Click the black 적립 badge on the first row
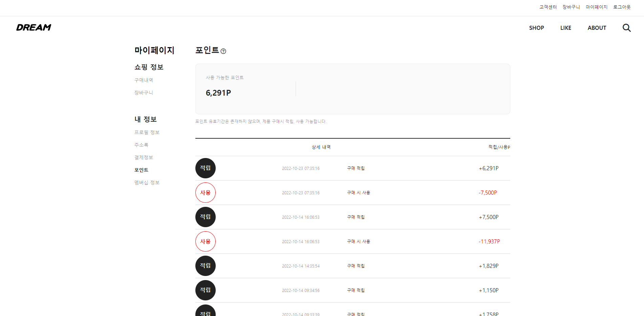This screenshot has width=644, height=316. coord(205,168)
